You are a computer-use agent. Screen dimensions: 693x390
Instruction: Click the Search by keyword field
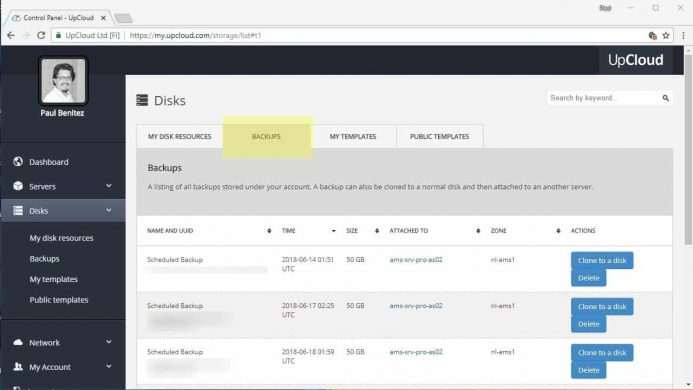click(603, 98)
